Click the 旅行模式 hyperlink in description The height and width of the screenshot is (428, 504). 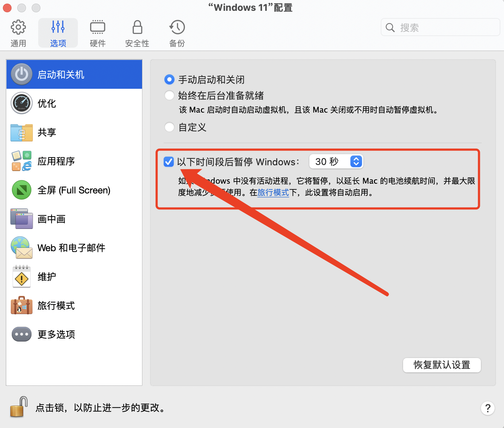pyautogui.click(x=273, y=192)
